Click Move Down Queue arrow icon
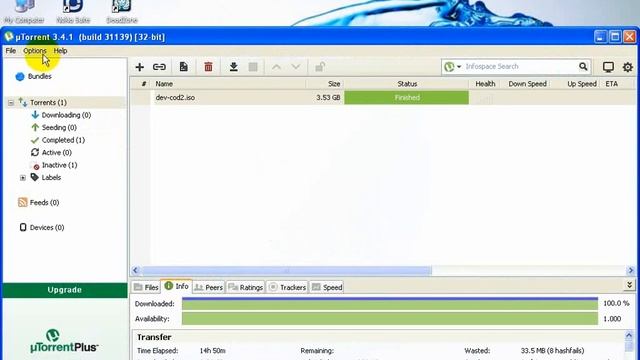 (296, 67)
